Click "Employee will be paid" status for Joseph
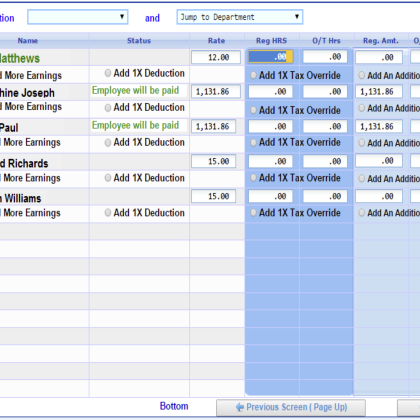The width and height of the screenshot is (420, 420). point(135,90)
